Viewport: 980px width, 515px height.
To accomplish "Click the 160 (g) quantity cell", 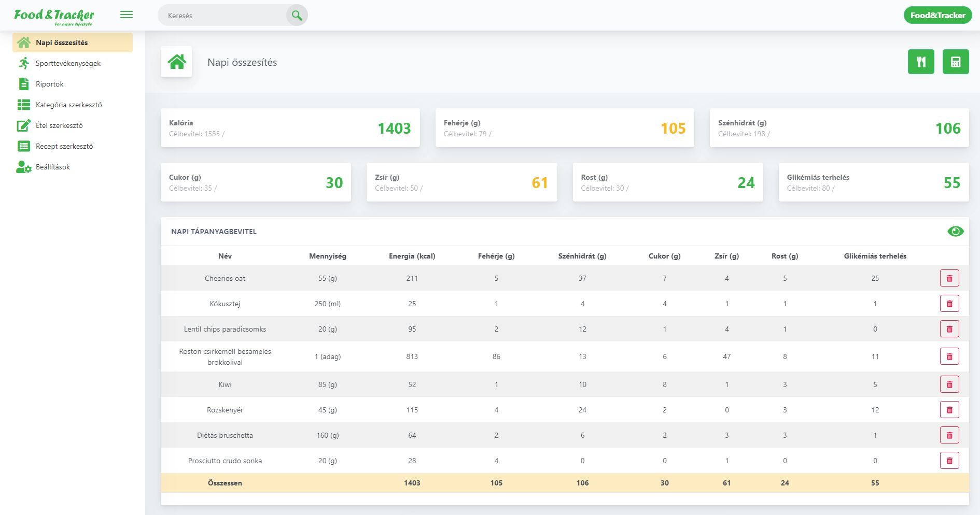I will (328, 435).
